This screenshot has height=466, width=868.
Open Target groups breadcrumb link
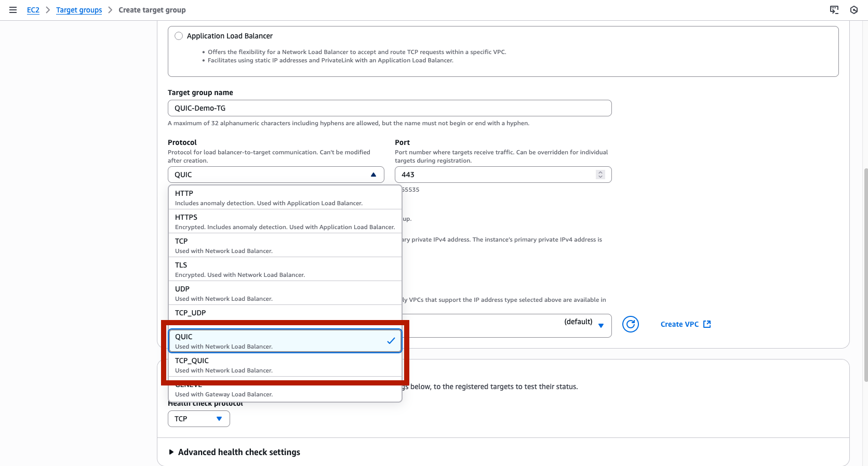point(79,10)
